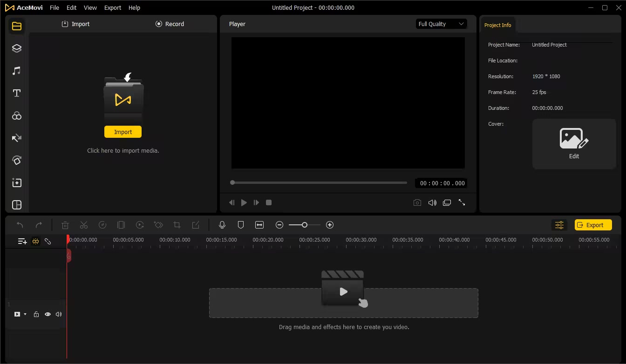Expand the track type dropdown arrow
Screen dimensions: 626x364
[x=25, y=314]
